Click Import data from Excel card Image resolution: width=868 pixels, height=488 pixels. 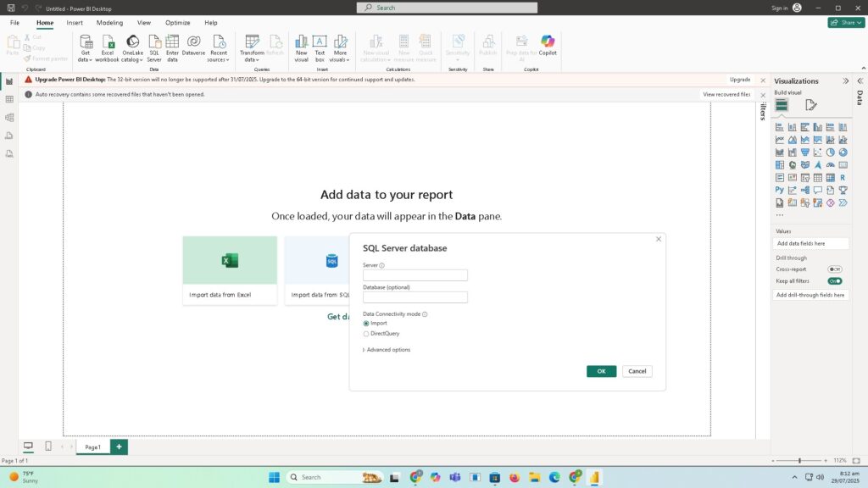(230, 270)
